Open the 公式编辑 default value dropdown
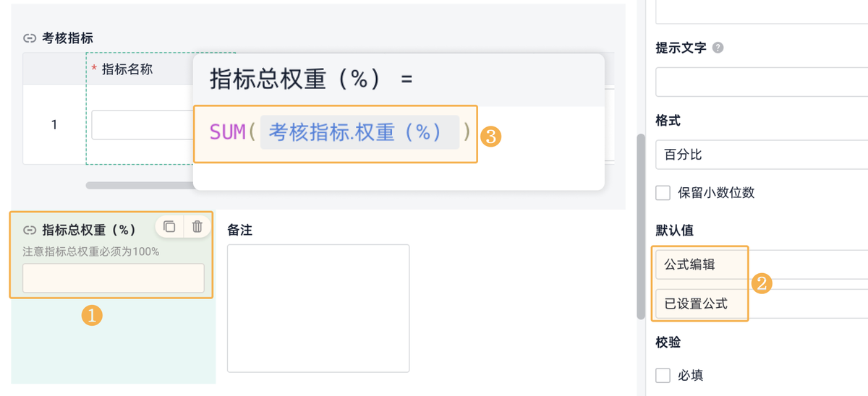 [x=761, y=264]
